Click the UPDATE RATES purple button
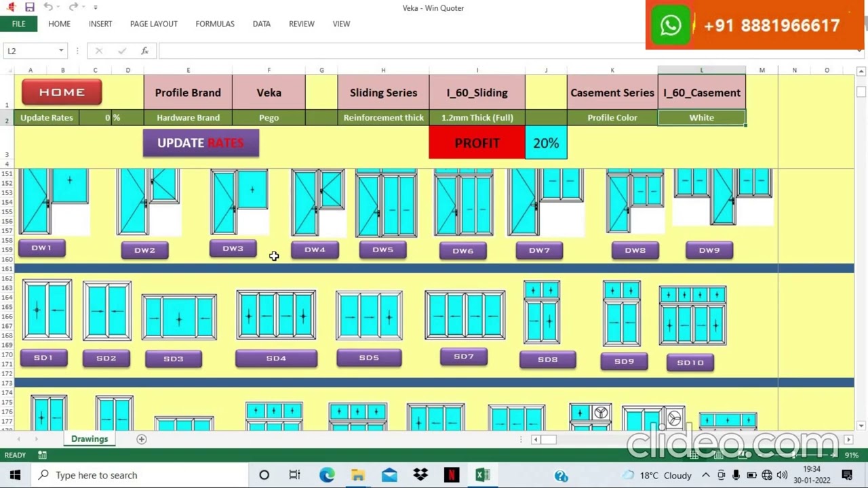The height and width of the screenshot is (488, 868). (x=201, y=143)
